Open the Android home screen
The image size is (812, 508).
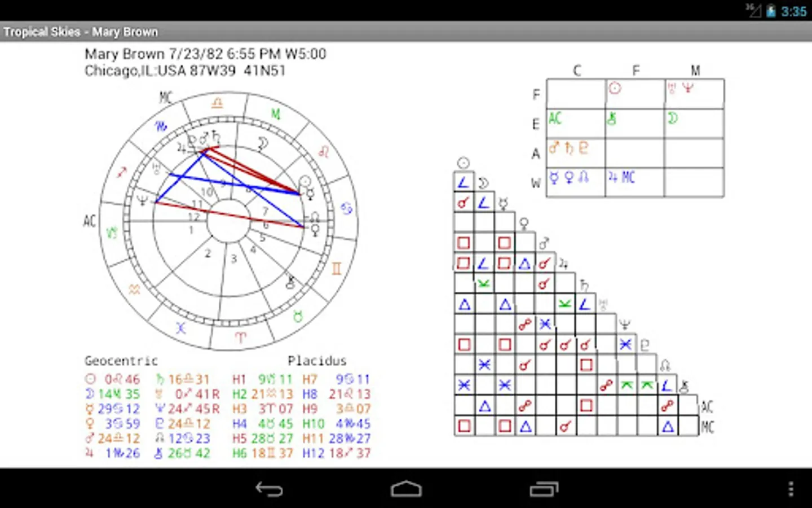[x=406, y=489]
